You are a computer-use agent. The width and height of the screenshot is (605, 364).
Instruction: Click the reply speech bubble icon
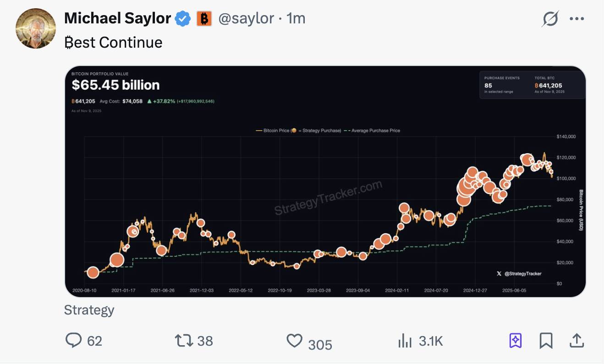tap(74, 341)
